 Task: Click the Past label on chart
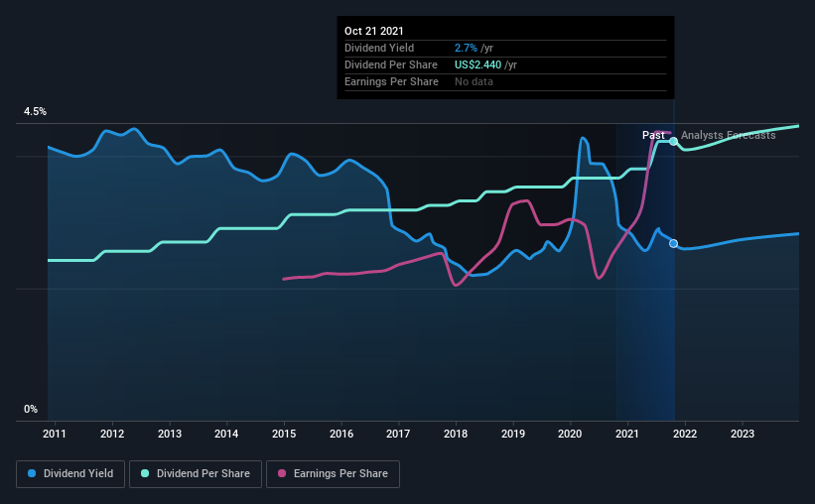click(653, 135)
